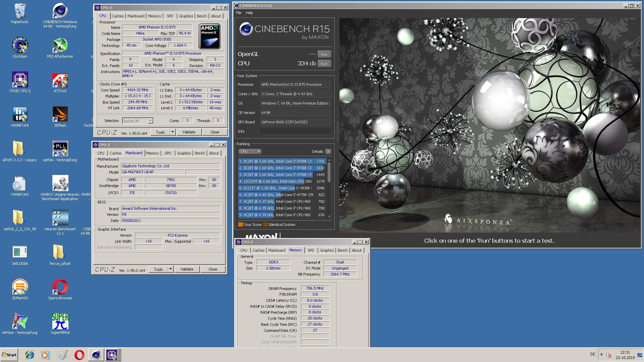Viewport: 644px width, 362px height.
Task: Open the setfsb_2_2_134_98 folder
Action: pyautogui.click(x=20, y=221)
